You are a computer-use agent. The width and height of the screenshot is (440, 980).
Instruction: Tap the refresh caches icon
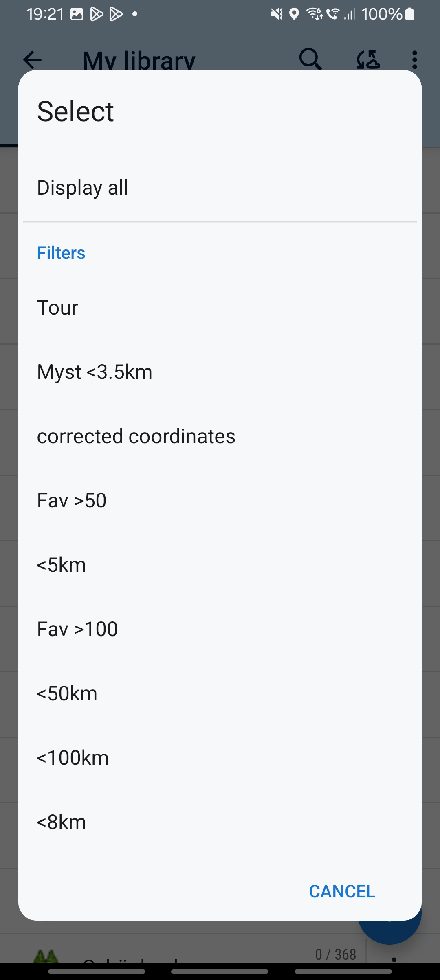(x=368, y=59)
